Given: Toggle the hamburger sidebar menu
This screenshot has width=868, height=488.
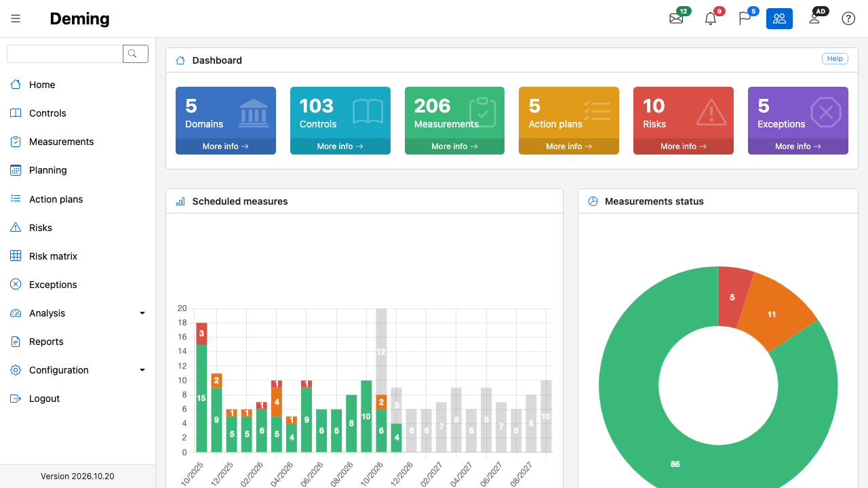Looking at the screenshot, I should tap(16, 18).
